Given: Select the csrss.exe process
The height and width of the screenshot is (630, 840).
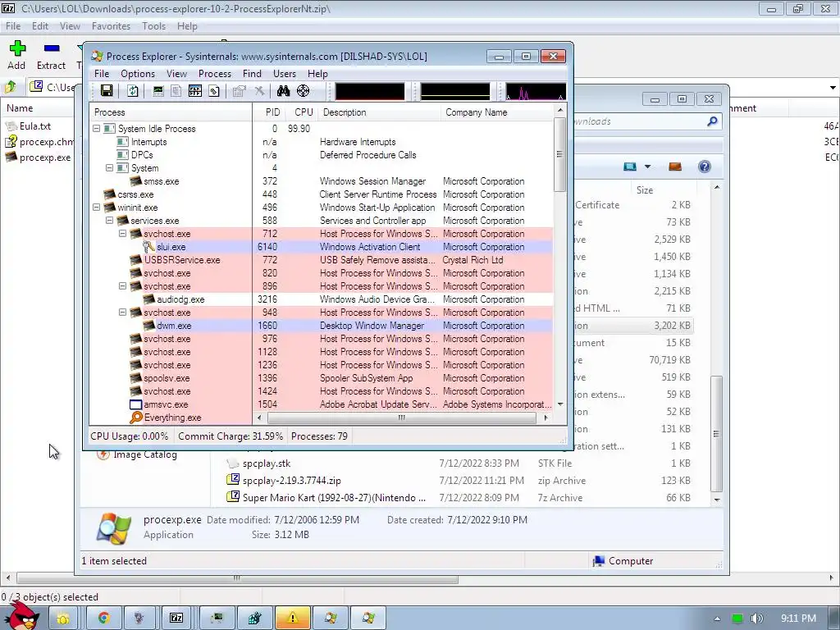Looking at the screenshot, I should [x=322, y=194].
